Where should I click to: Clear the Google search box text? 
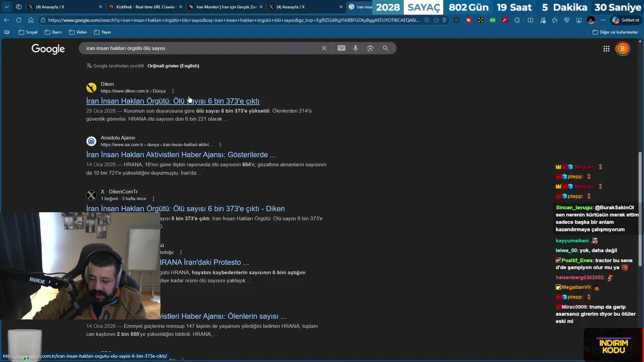(324, 48)
